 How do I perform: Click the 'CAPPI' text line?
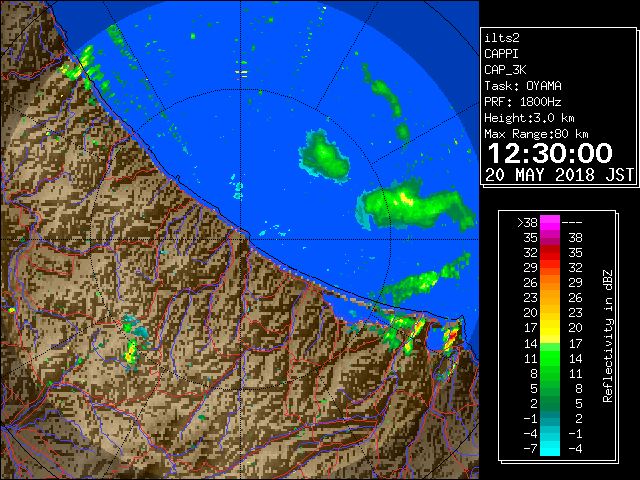501,54
